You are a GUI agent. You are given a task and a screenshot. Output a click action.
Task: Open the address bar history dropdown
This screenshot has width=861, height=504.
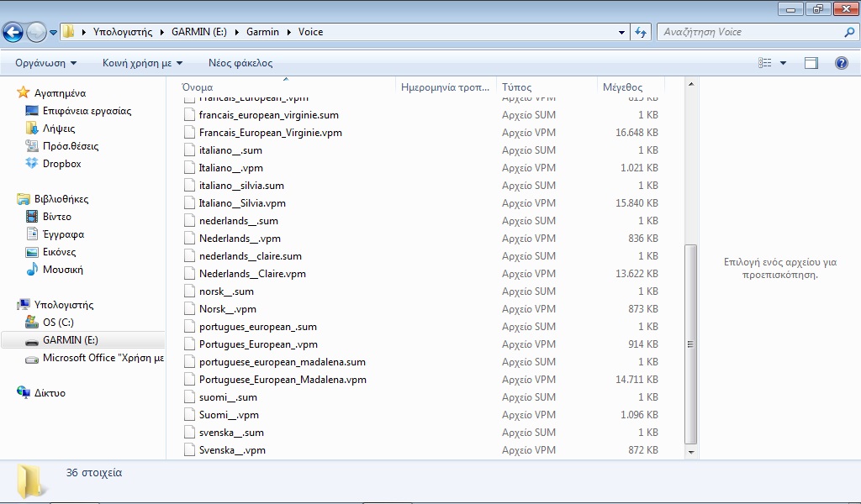(621, 33)
